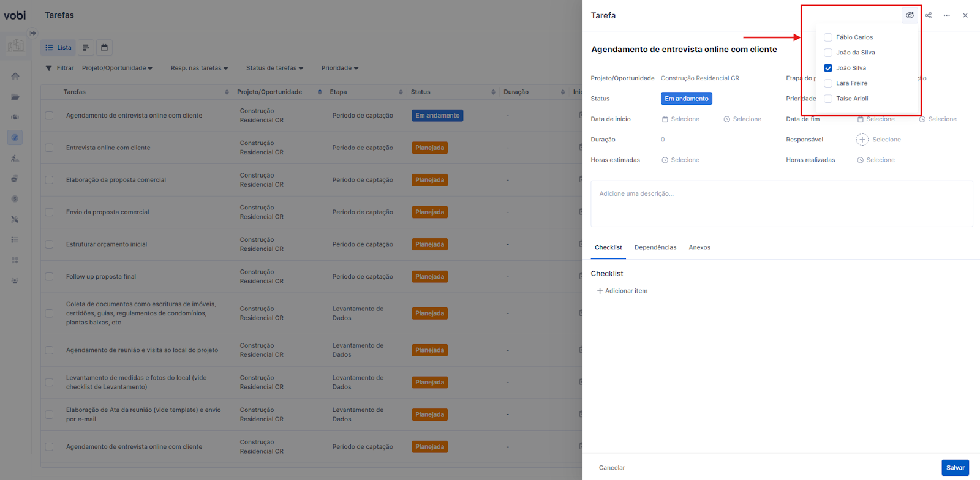Click the vobi logo

pyautogui.click(x=15, y=15)
